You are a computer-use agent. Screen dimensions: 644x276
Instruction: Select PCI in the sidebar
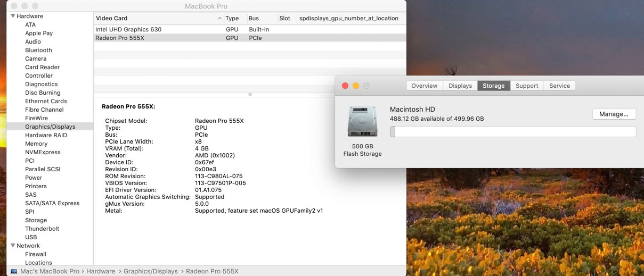30,161
